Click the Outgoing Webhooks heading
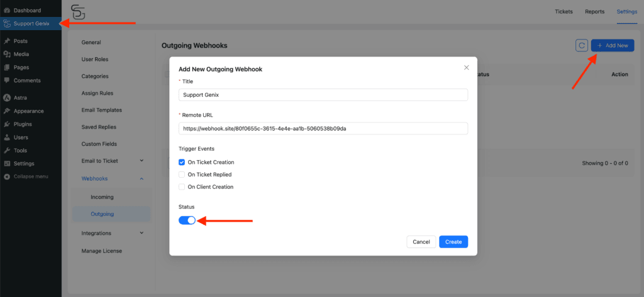The width and height of the screenshot is (644, 297). (x=194, y=46)
